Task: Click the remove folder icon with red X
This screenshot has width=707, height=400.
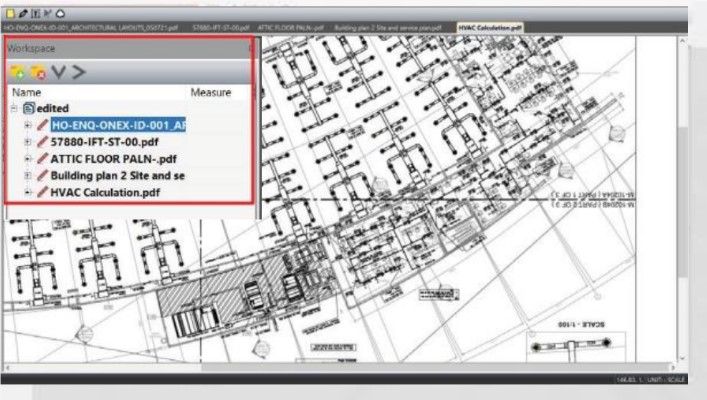Action: pyautogui.click(x=38, y=72)
